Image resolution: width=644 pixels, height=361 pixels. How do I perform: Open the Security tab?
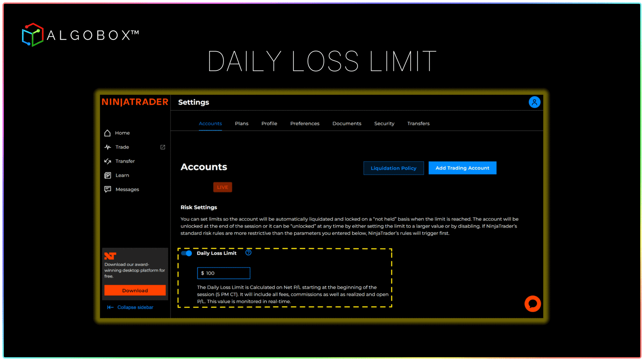[x=384, y=124]
